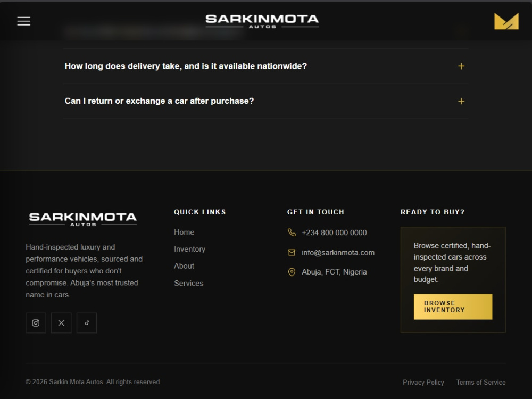Open the Services quick link
This screenshot has height=399, width=532.
189,284
